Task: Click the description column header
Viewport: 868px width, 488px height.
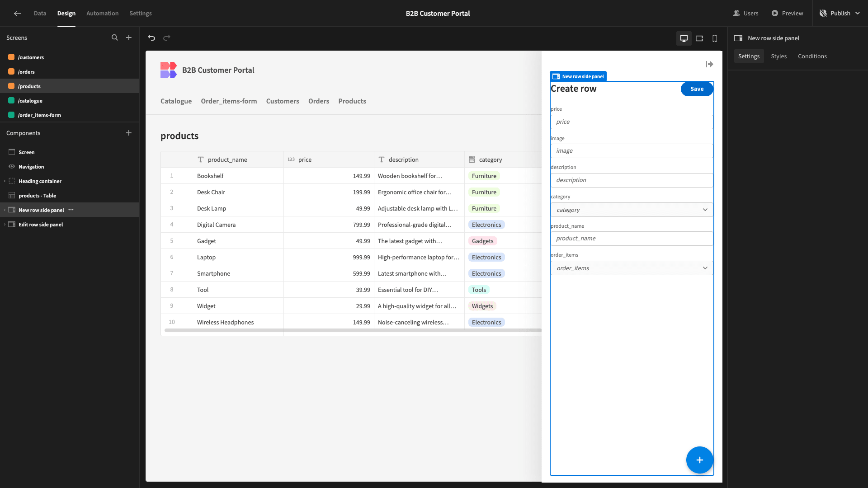Action: click(419, 160)
